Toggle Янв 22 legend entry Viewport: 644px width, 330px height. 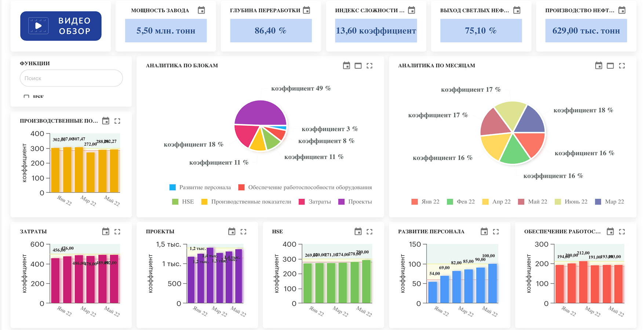[425, 202]
